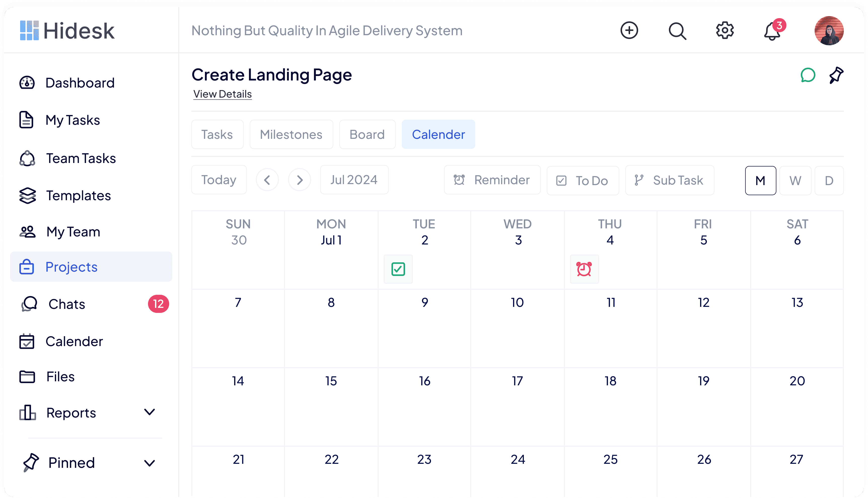Pin project with pushpin icon
The image size is (868, 498).
[x=836, y=75]
